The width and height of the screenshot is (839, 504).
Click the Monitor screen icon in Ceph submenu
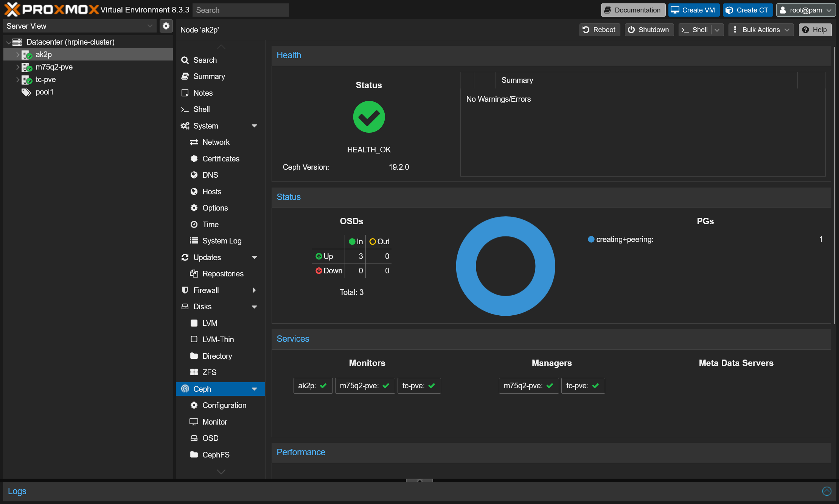[x=194, y=422]
